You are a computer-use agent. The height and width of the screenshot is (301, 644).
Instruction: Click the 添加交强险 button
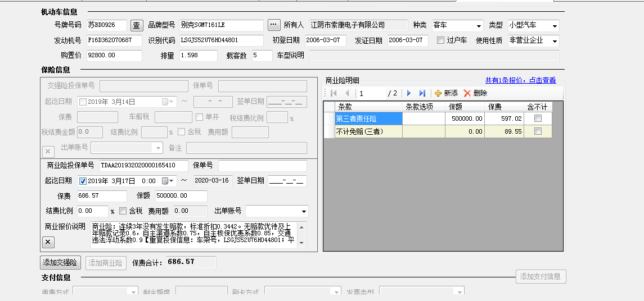(60, 262)
